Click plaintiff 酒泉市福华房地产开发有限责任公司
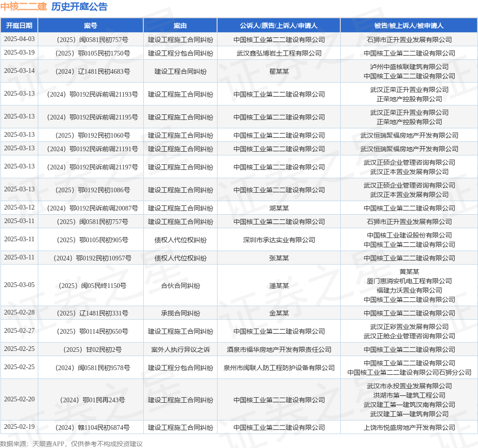This screenshot has width=478, height=448. click(x=279, y=350)
